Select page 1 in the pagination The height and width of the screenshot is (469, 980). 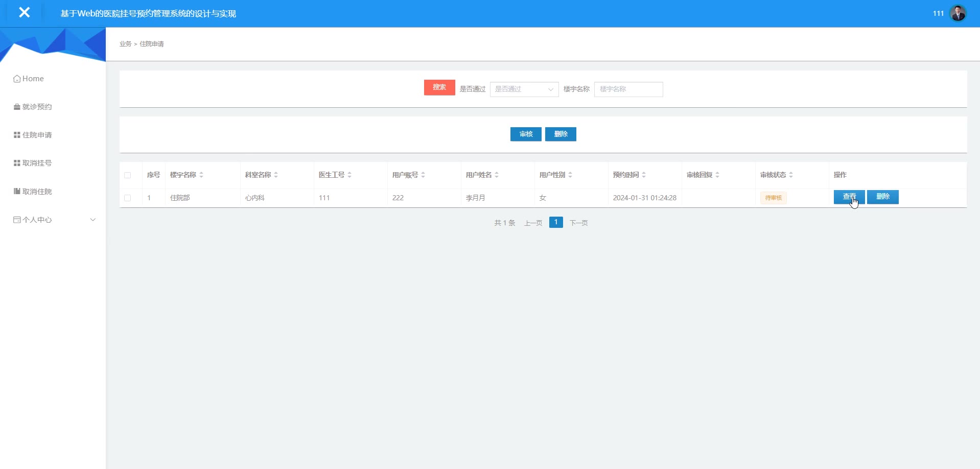[556, 222]
